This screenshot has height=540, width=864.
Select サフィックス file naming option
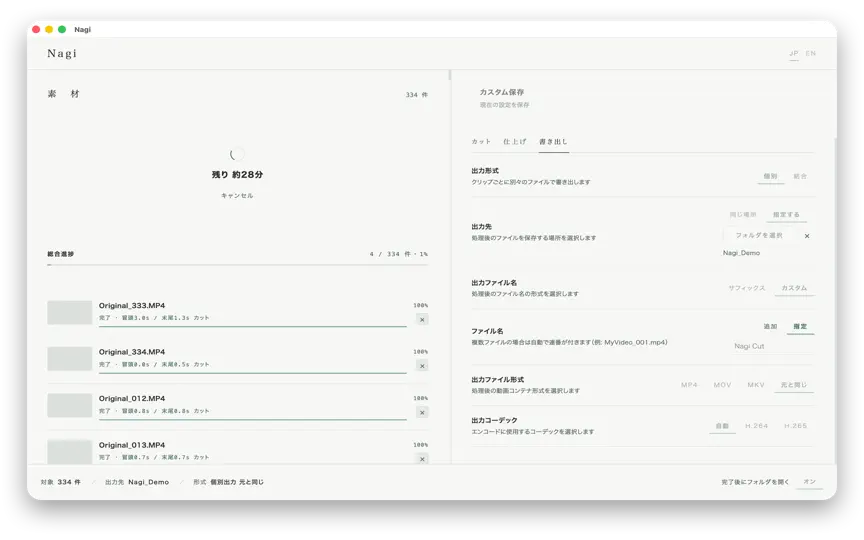pos(747,288)
